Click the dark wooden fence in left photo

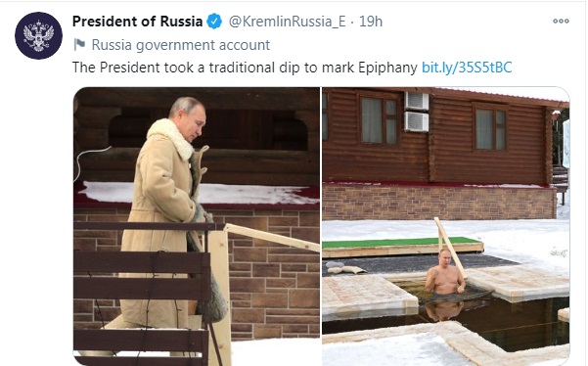[142, 293]
